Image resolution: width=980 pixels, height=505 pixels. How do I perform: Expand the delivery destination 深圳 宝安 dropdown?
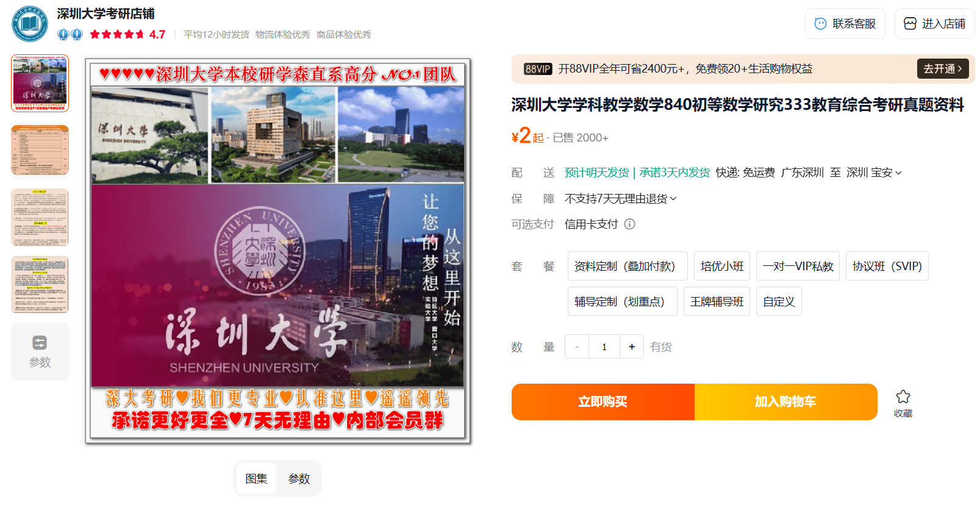click(x=874, y=173)
